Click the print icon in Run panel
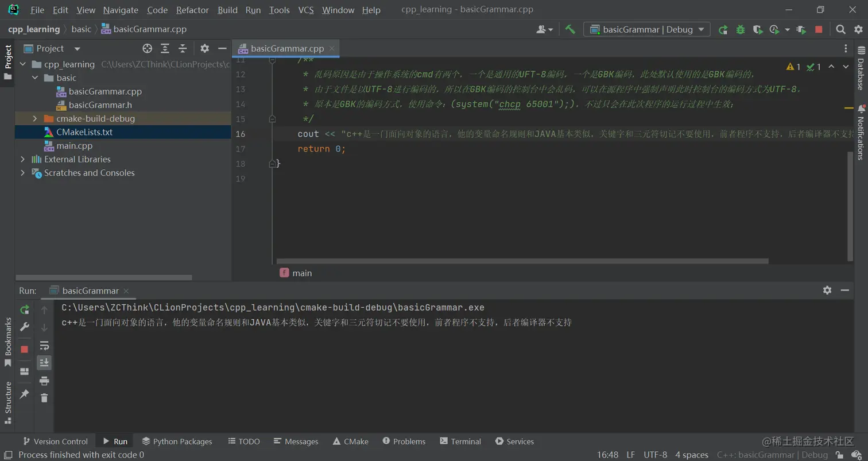Viewport: 868px width, 461px height. click(x=44, y=381)
